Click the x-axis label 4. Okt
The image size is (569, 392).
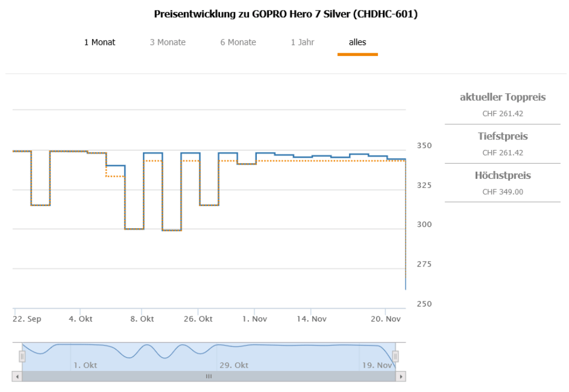click(x=81, y=319)
